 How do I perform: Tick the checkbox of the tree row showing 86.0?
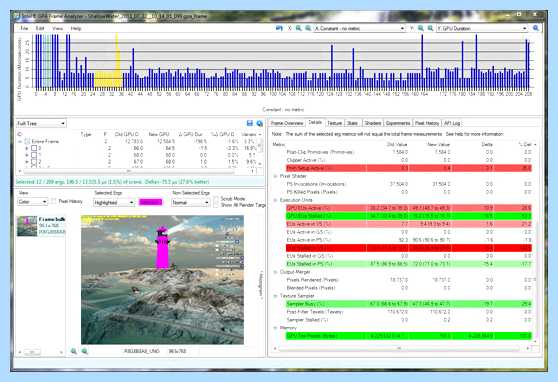(x=34, y=148)
